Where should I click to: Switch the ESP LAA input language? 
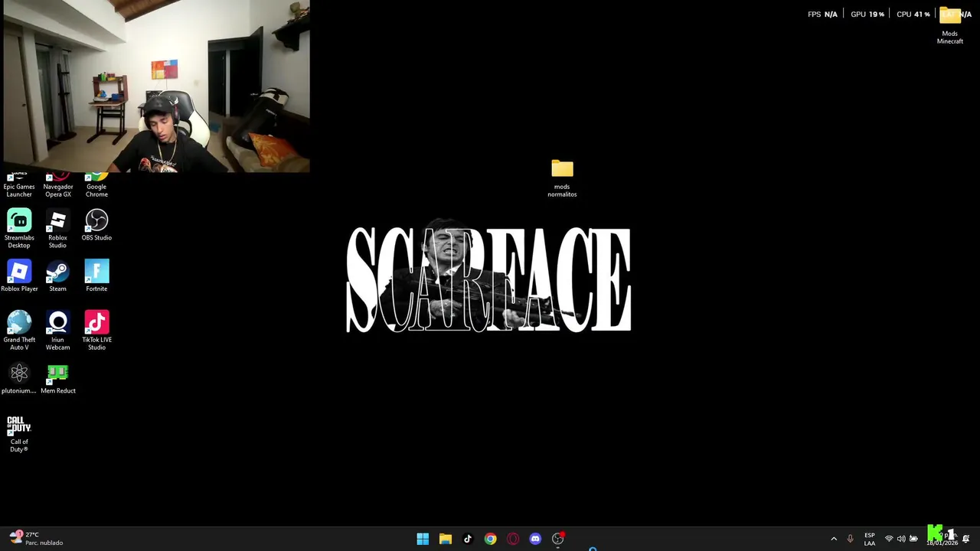click(870, 539)
